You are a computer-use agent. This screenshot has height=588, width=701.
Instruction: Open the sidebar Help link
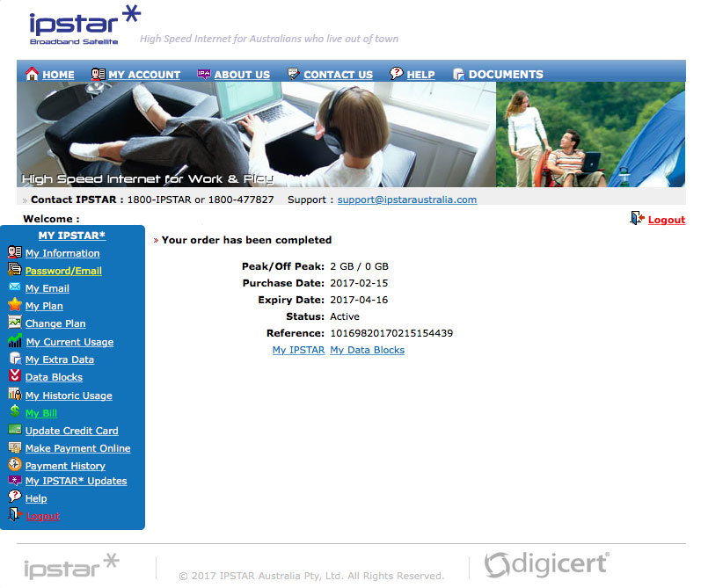click(36, 498)
